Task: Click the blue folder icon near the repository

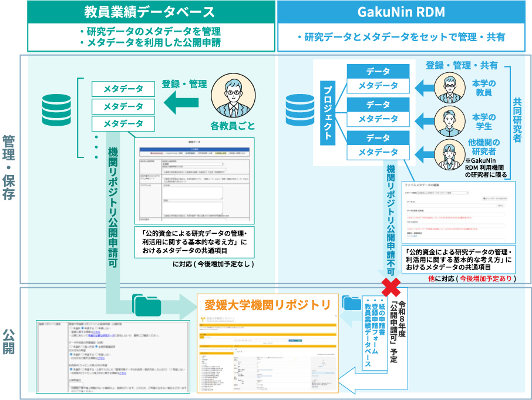Action: coord(352,304)
